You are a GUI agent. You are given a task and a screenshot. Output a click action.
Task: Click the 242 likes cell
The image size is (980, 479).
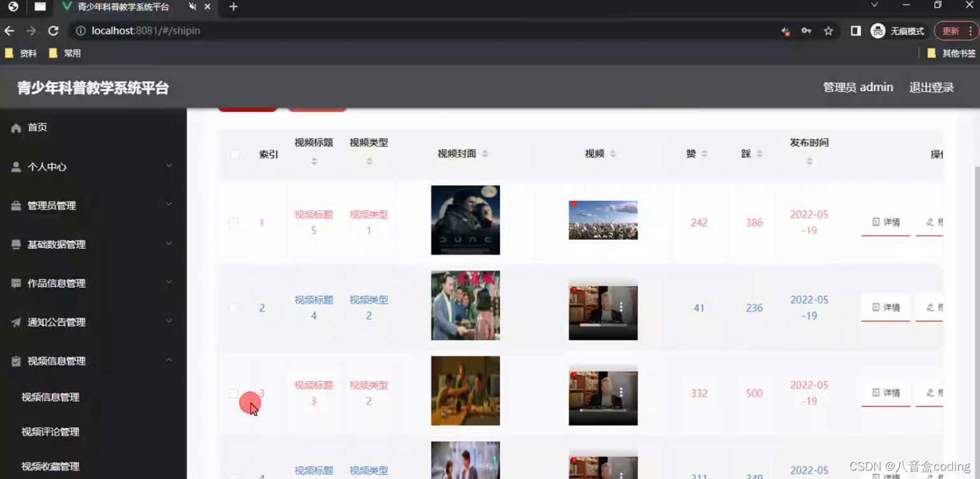(x=699, y=223)
